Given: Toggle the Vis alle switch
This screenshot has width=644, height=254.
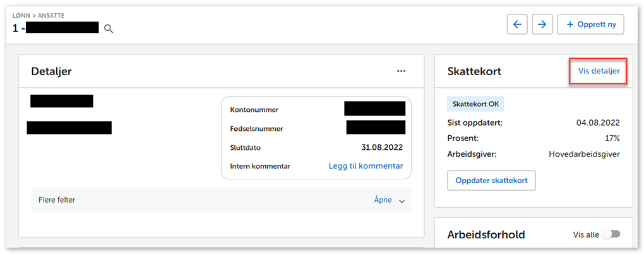Looking at the screenshot, I should pyautogui.click(x=611, y=234).
